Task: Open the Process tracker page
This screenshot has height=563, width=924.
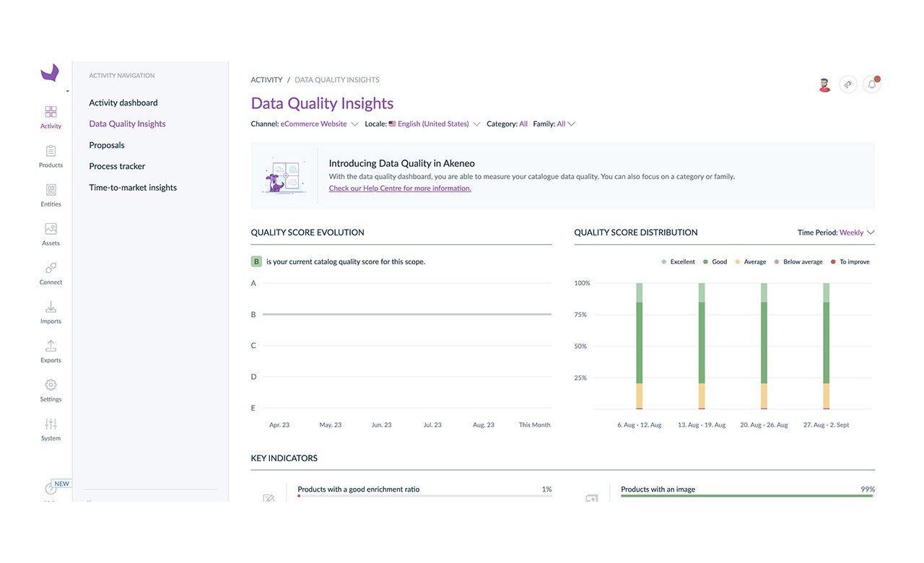Action: click(117, 166)
